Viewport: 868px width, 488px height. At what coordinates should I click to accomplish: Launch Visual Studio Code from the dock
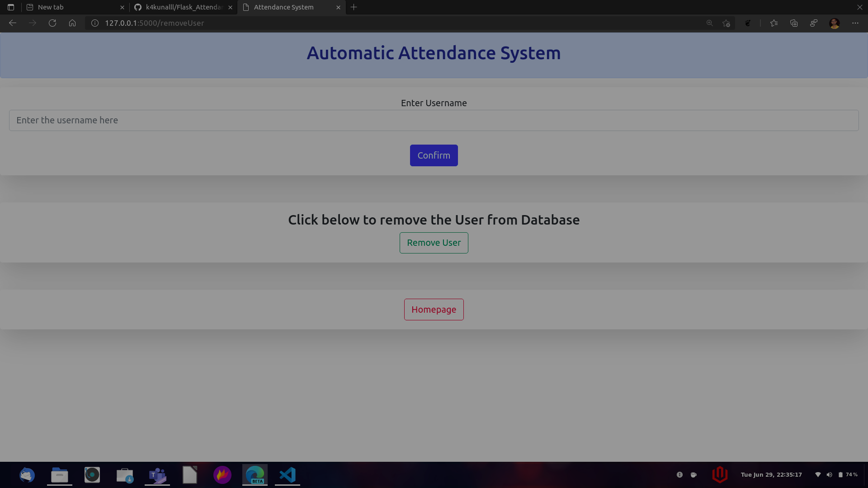[287, 475]
